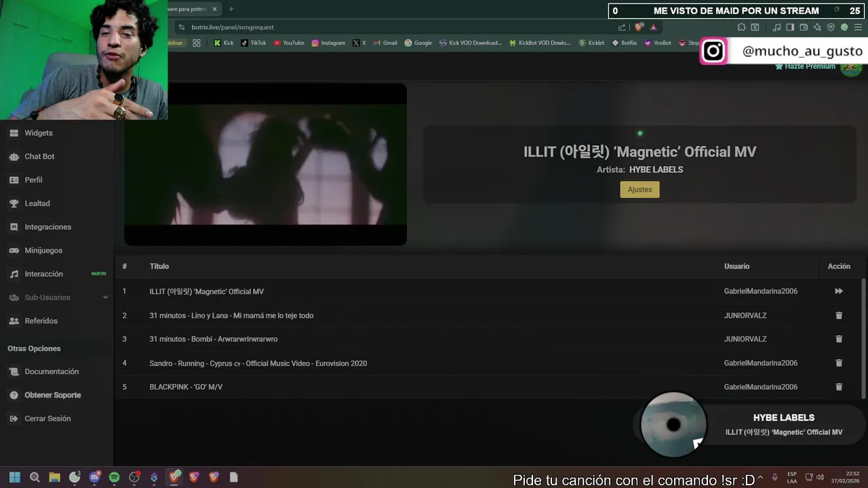The width and height of the screenshot is (868, 488).
Task: Open the Kick bookmark
Action: (x=223, y=43)
